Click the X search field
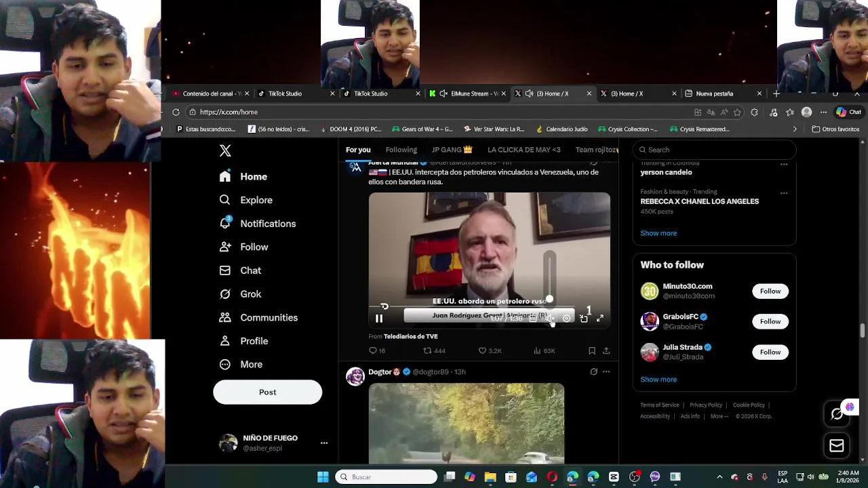This screenshot has width=868, height=488. tap(714, 150)
